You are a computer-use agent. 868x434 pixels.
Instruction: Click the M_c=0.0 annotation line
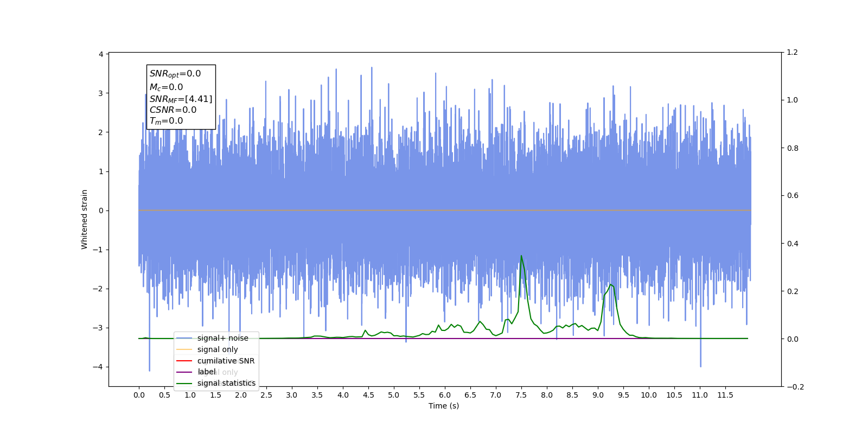(166, 87)
